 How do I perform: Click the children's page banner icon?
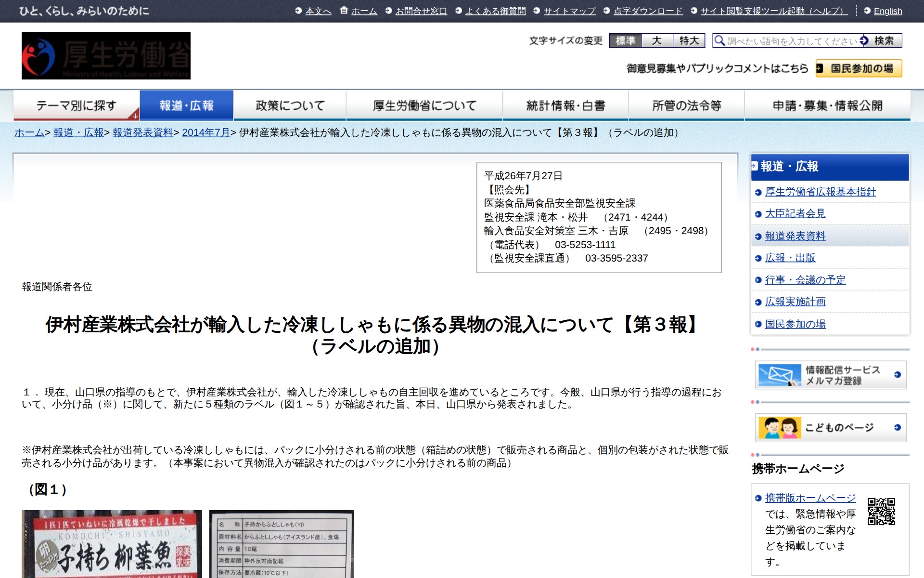[780, 428]
